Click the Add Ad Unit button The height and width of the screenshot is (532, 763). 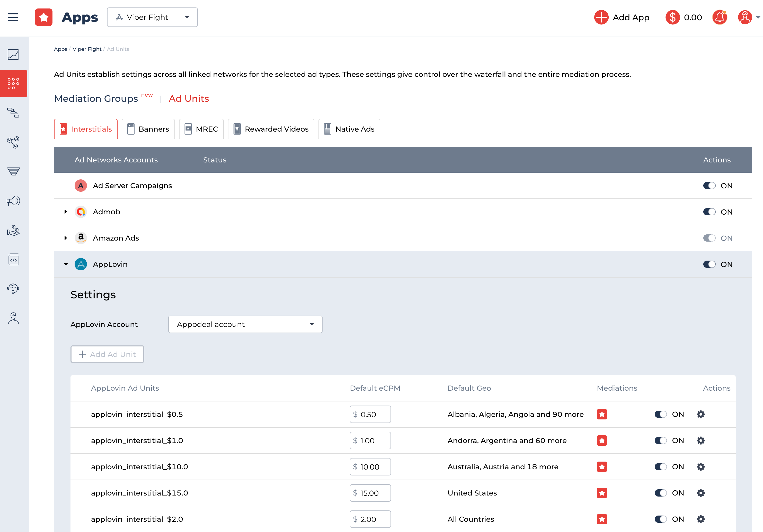click(107, 354)
